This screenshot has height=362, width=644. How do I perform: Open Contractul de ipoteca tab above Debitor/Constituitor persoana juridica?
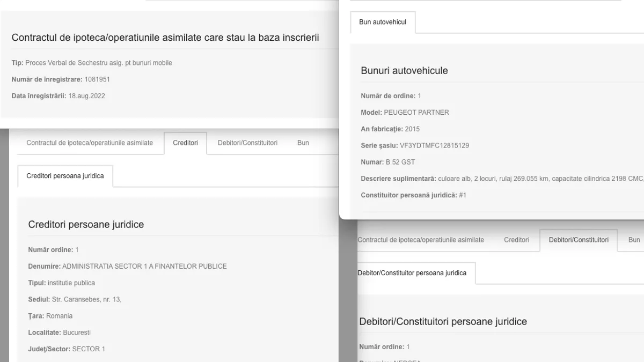coord(421,240)
